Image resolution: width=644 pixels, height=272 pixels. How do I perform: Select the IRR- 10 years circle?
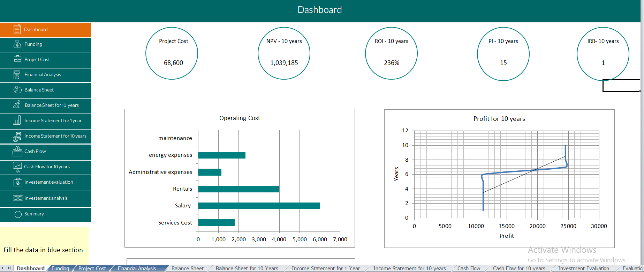[x=603, y=54]
